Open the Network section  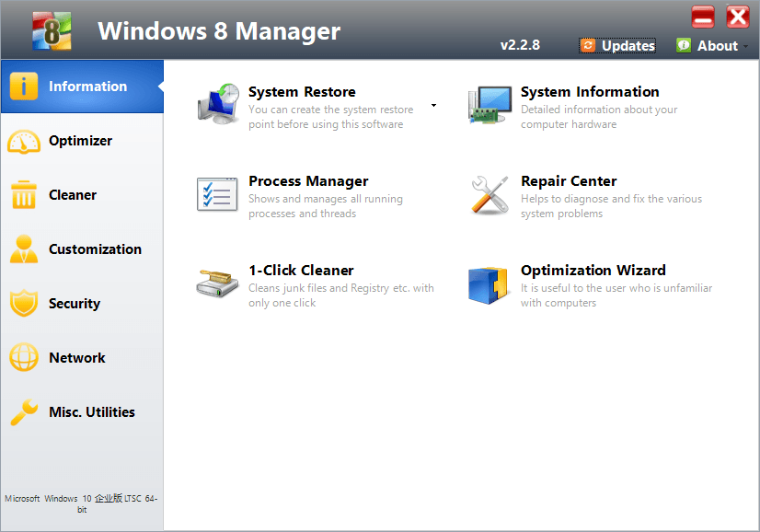click(83, 358)
